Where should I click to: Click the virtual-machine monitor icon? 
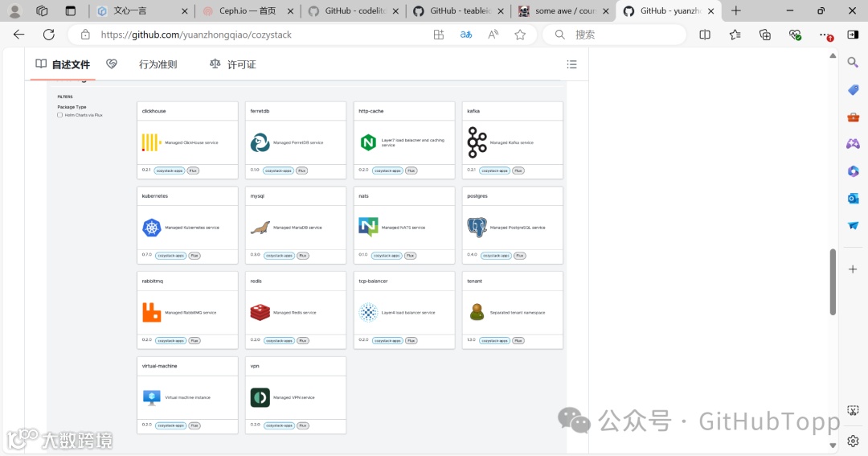tap(151, 398)
